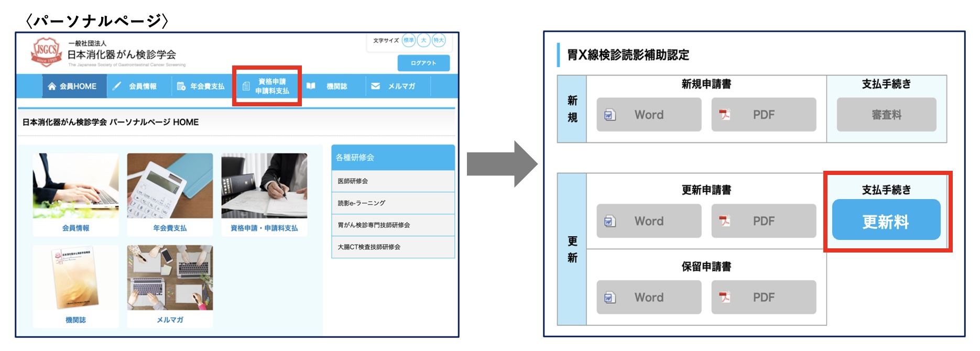980x351 pixels.
Task: Open the 更新申請書 PDF icon button
Action: coord(763,221)
